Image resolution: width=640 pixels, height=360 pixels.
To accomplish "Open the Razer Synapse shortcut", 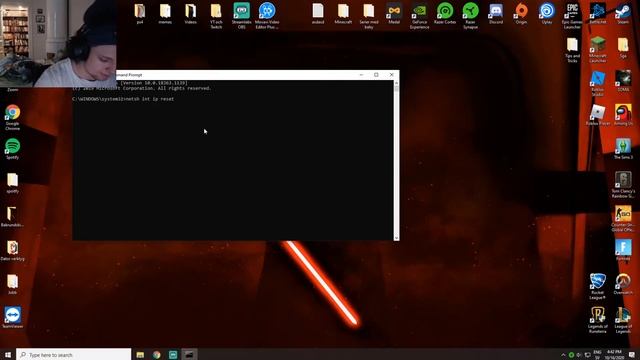I will pyautogui.click(x=470, y=15).
